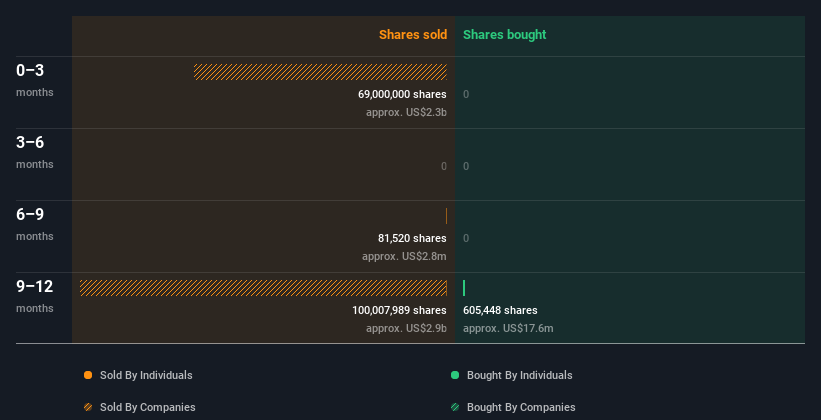Click the shares bought 0 in 3–6 months row
The height and width of the screenshot is (420, 821).
[466, 167]
